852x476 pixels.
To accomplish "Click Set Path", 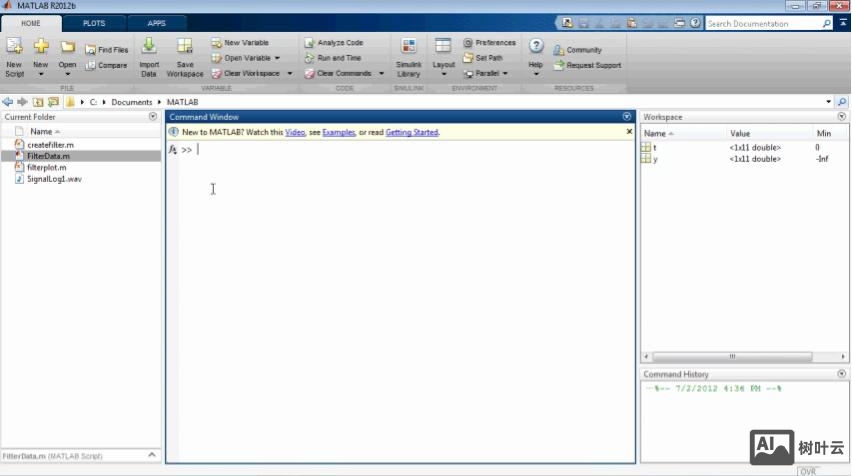I will coord(483,58).
